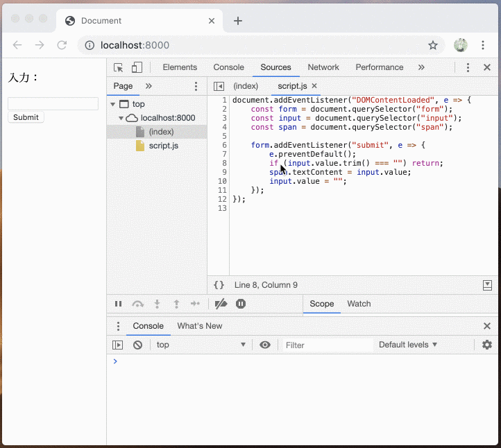Clear the console with the ban icon
This screenshot has height=448, width=501.
point(138,345)
